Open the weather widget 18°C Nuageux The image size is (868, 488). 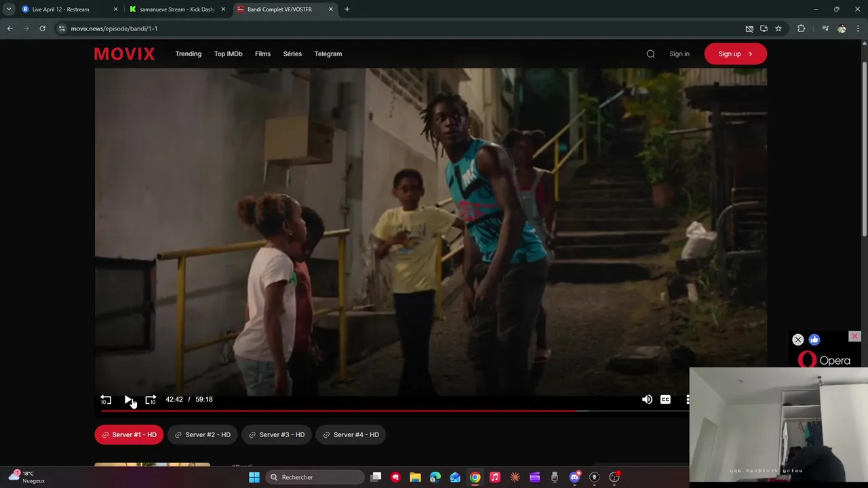click(x=27, y=477)
